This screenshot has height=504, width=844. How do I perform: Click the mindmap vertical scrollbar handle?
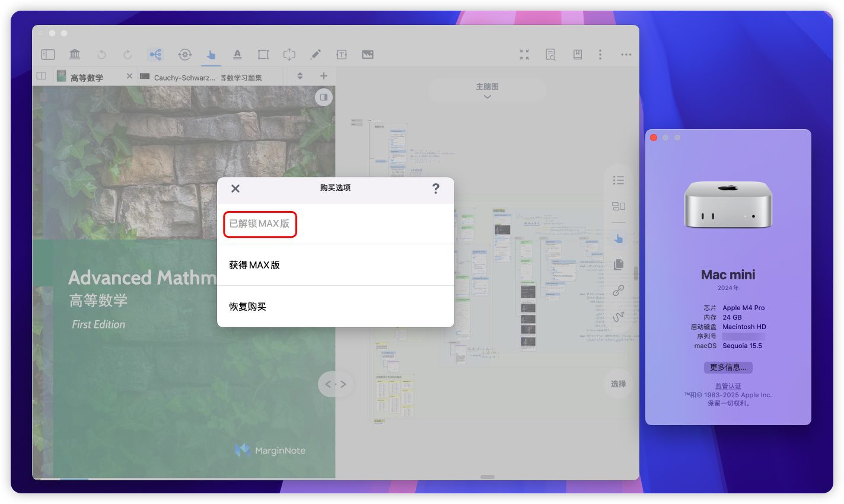636,273
